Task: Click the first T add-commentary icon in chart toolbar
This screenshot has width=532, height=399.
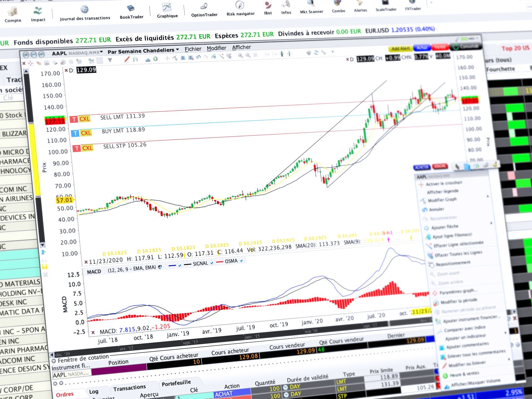Action: pyautogui.click(x=183, y=58)
